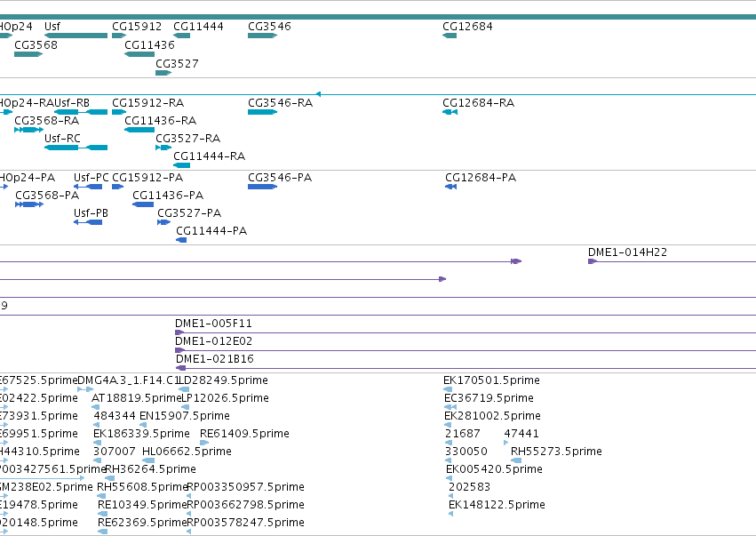Click the CG3568-RA transcript label
The width and height of the screenshot is (756, 536).
click(47, 121)
